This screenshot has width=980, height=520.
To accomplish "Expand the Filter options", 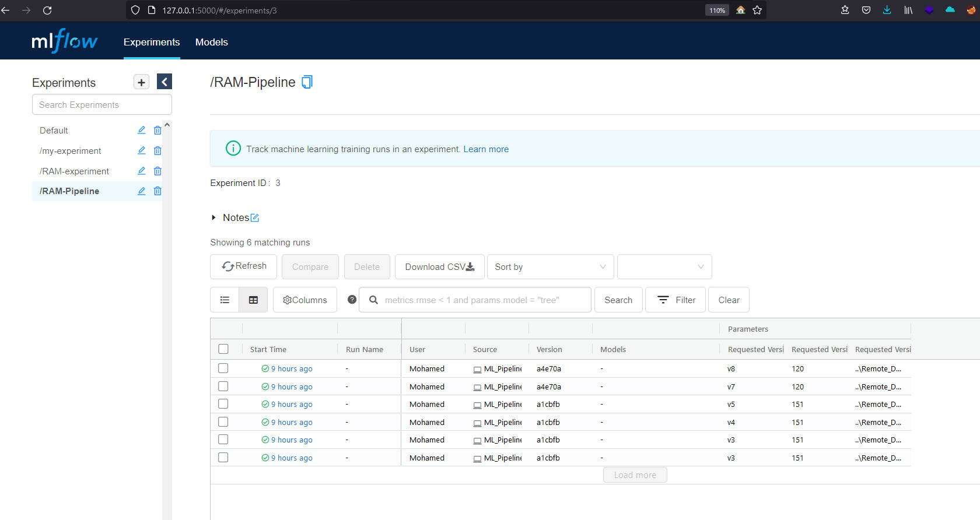I will (x=675, y=300).
